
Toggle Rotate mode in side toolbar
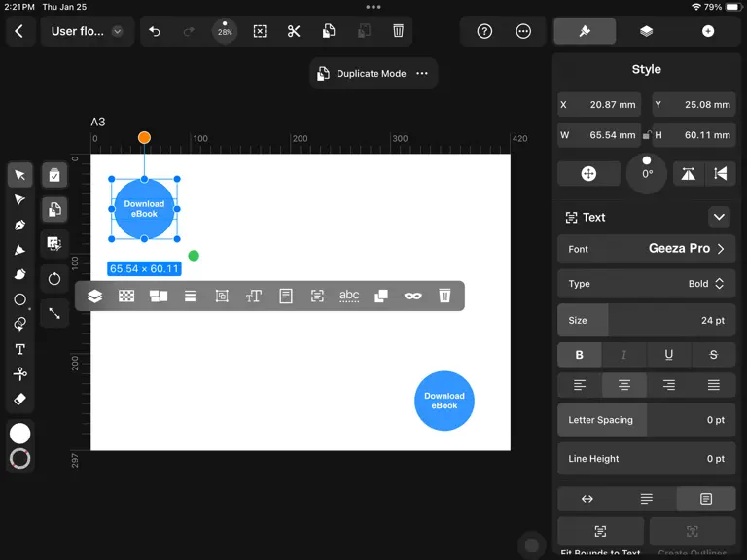54,279
